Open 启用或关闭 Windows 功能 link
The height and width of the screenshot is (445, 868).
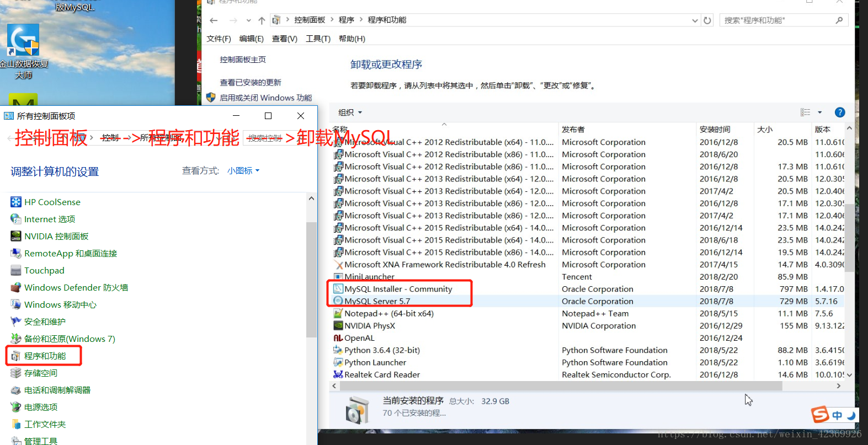click(x=265, y=98)
